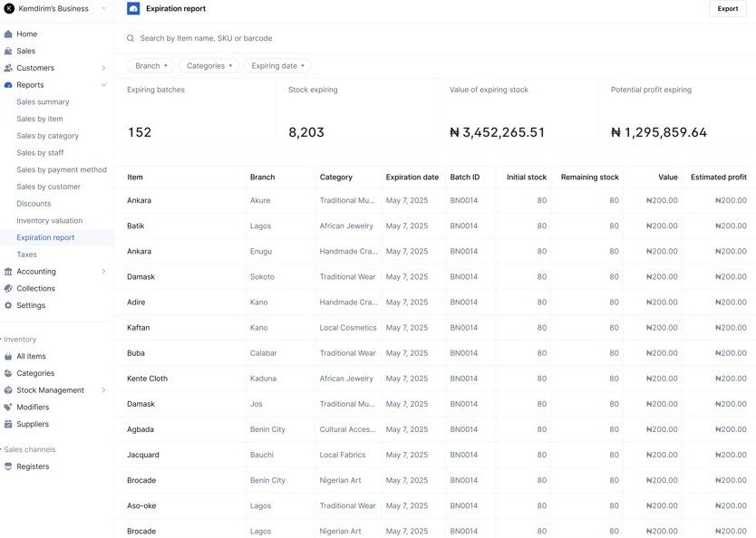Screen dimensions: 756x538
Task: Click the blue Expiration report header icon
Action: point(132,8)
